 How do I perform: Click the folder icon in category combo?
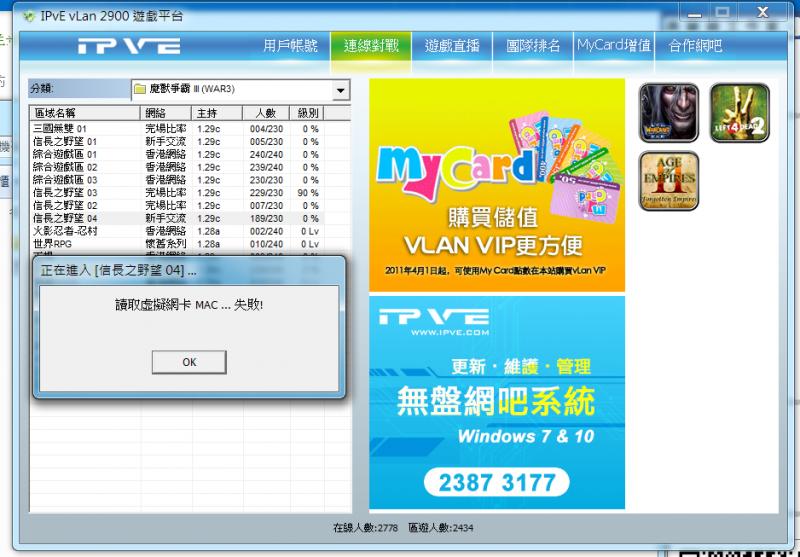[x=140, y=89]
